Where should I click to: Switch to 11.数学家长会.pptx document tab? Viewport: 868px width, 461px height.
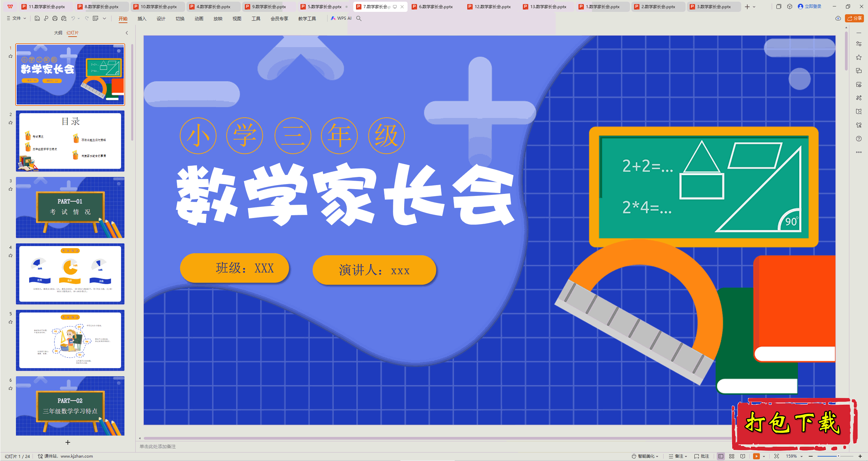point(46,6)
